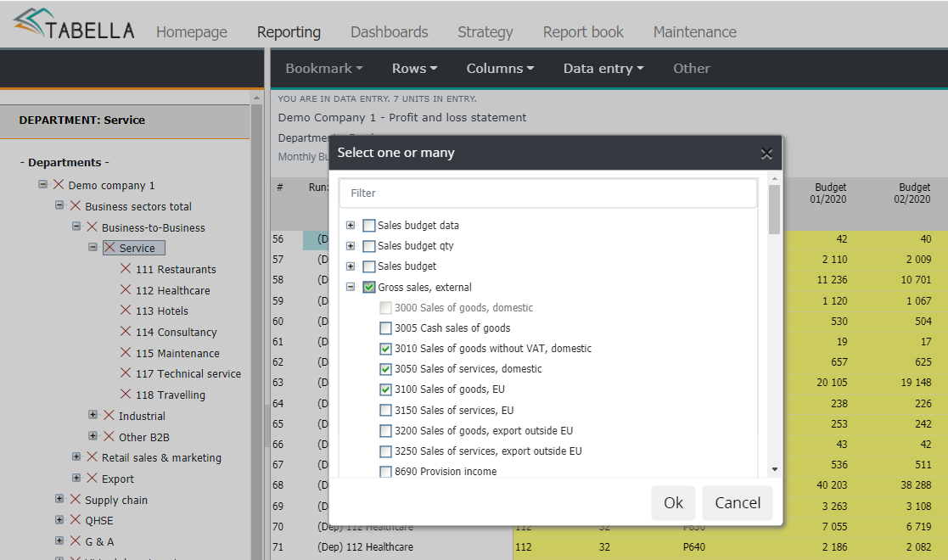Image resolution: width=948 pixels, height=560 pixels.
Task: Open the Other toolbar menu
Action: coord(692,69)
